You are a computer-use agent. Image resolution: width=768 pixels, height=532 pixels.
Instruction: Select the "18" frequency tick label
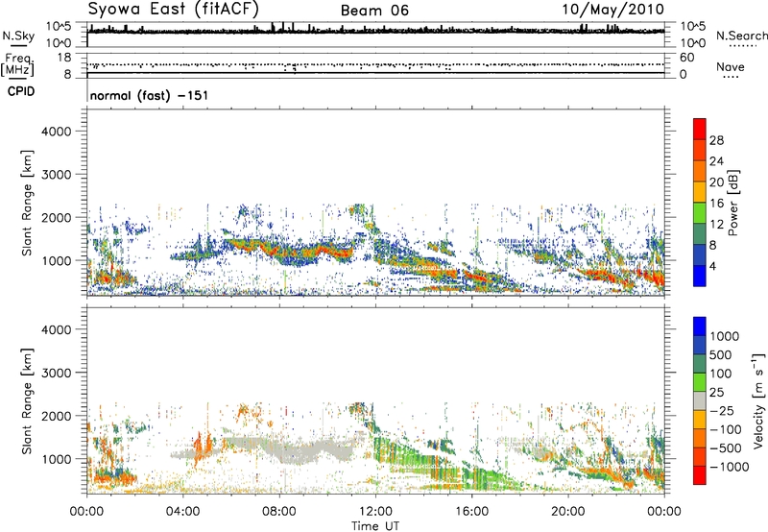click(x=64, y=58)
